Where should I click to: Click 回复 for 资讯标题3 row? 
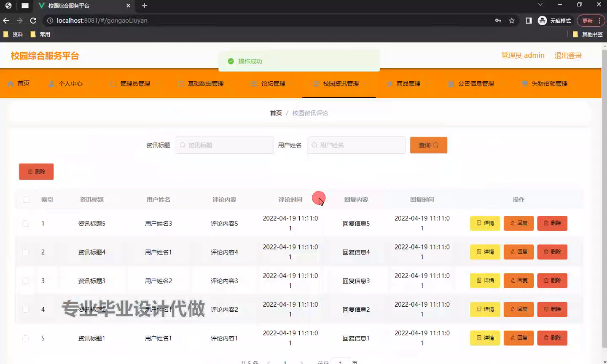(x=519, y=281)
